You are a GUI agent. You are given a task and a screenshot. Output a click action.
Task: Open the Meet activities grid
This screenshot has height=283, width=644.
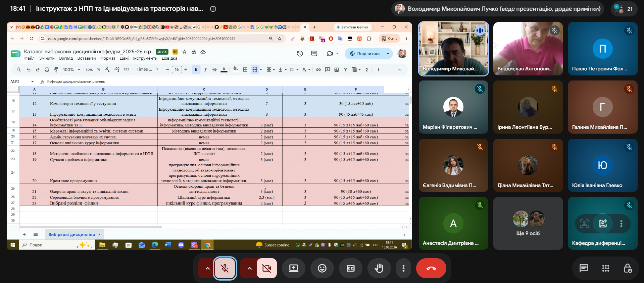[x=606, y=268]
